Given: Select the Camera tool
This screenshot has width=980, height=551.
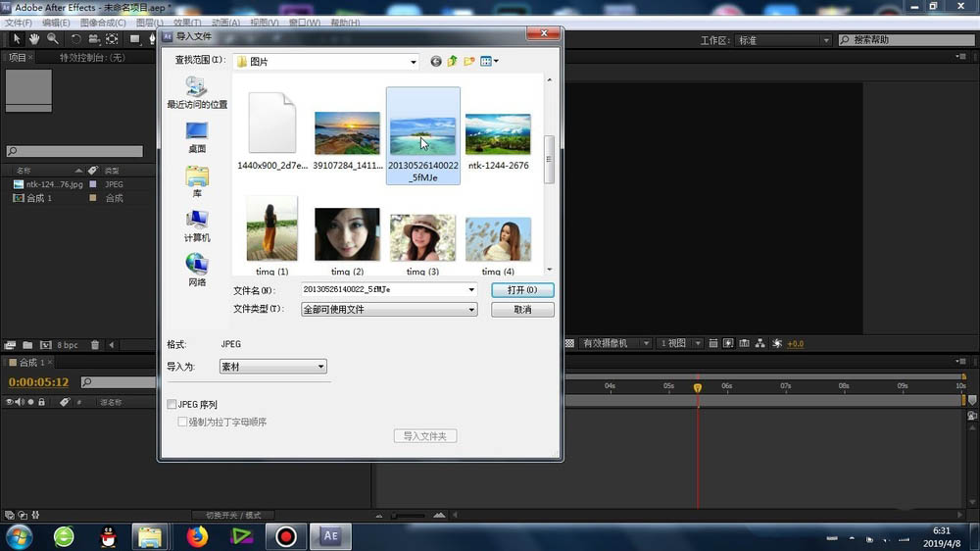Looking at the screenshot, I should tap(94, 39).
